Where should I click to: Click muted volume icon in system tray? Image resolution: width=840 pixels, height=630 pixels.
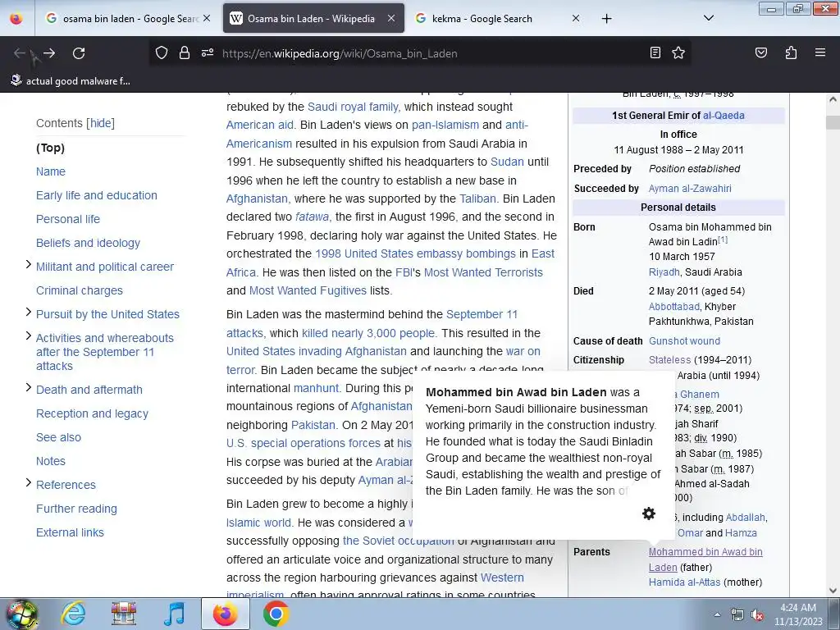pyautogui.click(x=757, y=615)
